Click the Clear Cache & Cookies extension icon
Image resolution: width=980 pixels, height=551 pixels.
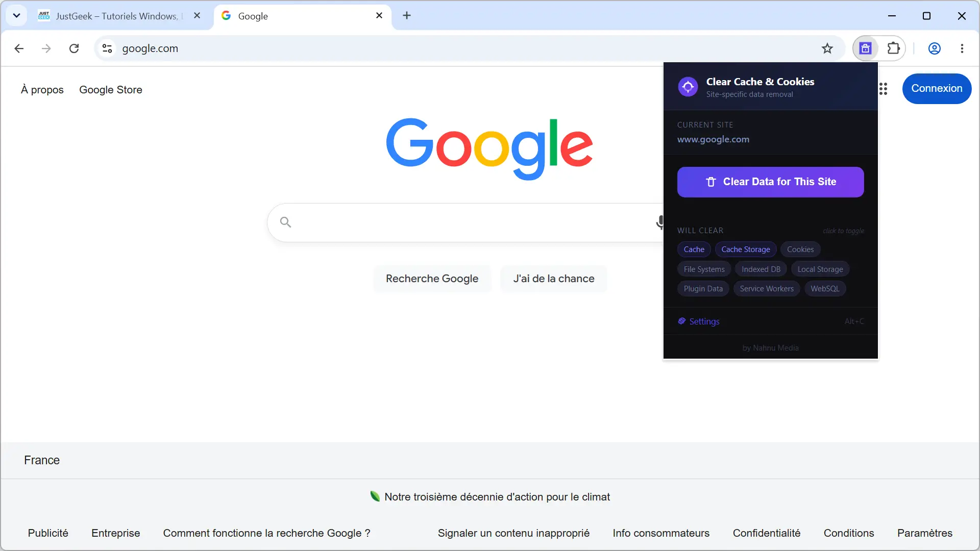pos(865,48)
